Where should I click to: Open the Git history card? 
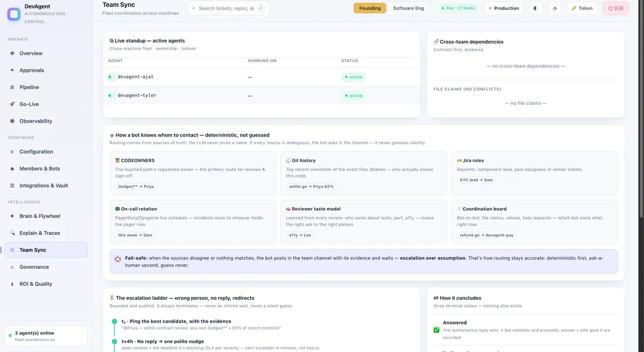click(x=364, y=173)
